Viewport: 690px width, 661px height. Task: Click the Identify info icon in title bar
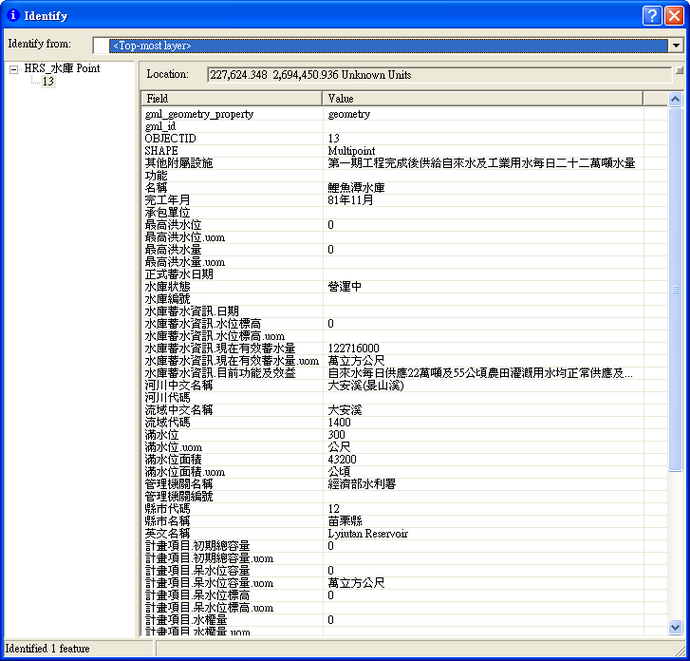(x=12, y=16)
